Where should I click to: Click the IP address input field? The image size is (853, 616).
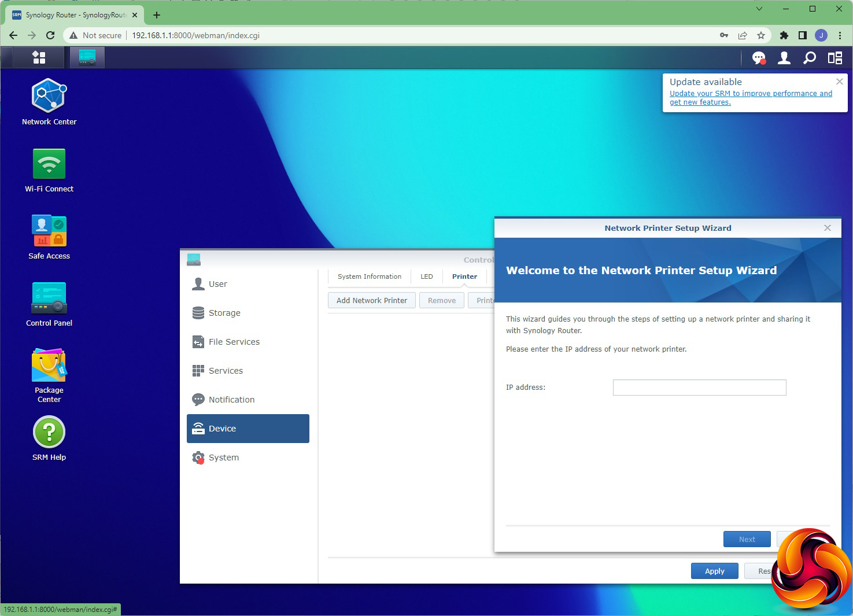point(700,388)
